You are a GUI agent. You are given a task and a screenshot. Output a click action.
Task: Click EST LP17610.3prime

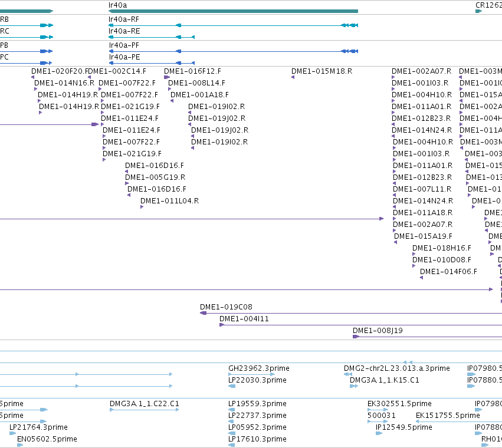pyautogui.click(x=257, y=439)
